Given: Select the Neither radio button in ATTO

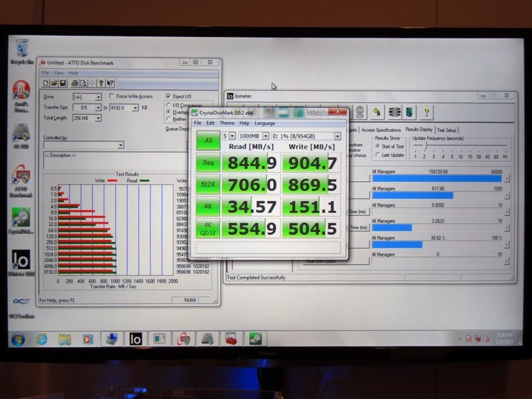Looking at the screenshot, I should pyautogui.click(x=168, y=119).
